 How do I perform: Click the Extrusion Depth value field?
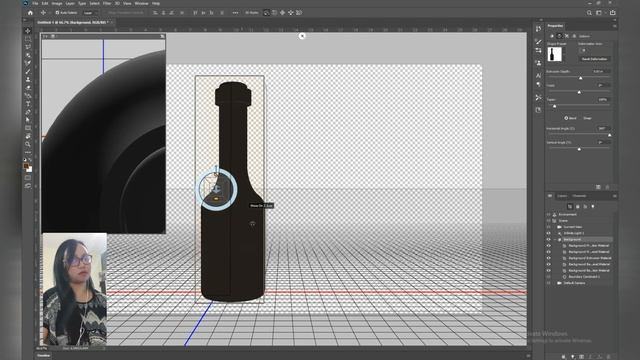(x=601, y=71)
